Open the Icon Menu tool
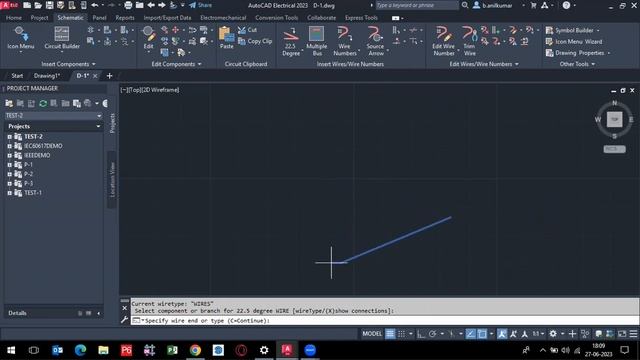Viewport: 640px width, 360px height. [x=20, y=38]
